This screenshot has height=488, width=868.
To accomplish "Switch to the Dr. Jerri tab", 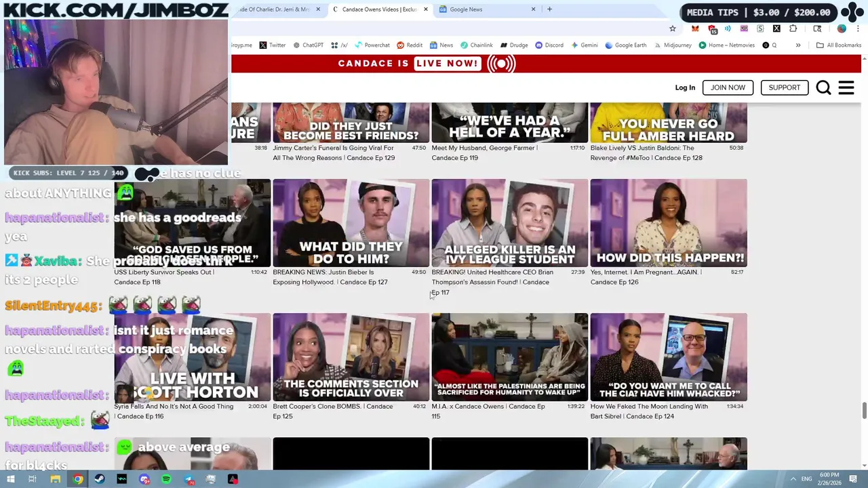I will click(278, 9).
